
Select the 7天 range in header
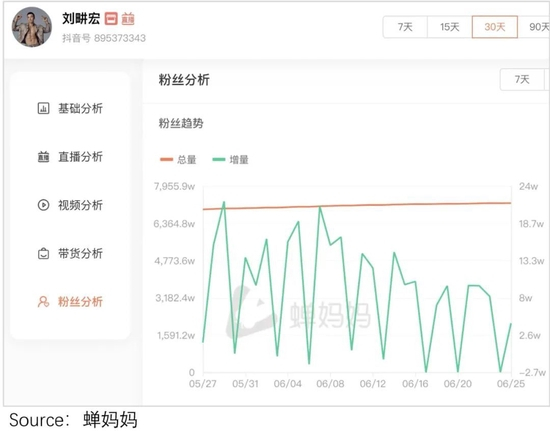(x=405, y=27)
